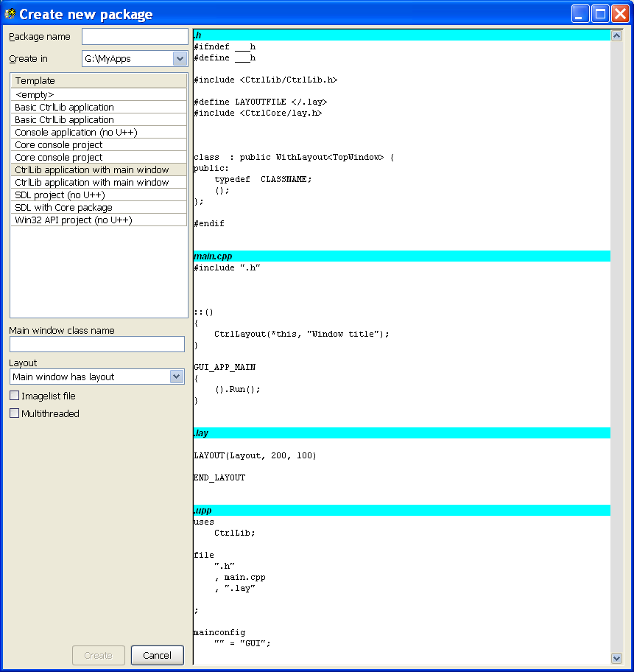
Task: Click the code preview scrollbar down arrow
Action: (616, 658)
